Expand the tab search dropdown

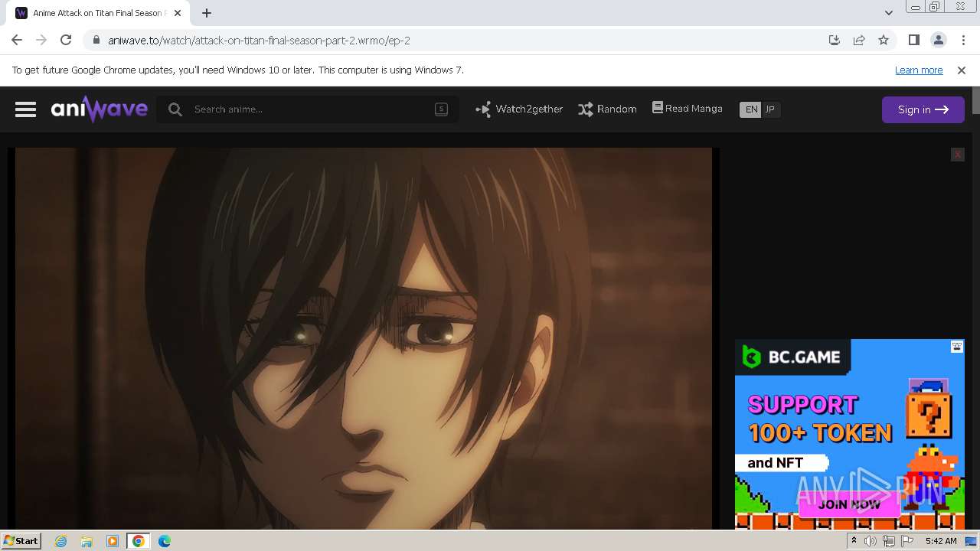point(888,13)
